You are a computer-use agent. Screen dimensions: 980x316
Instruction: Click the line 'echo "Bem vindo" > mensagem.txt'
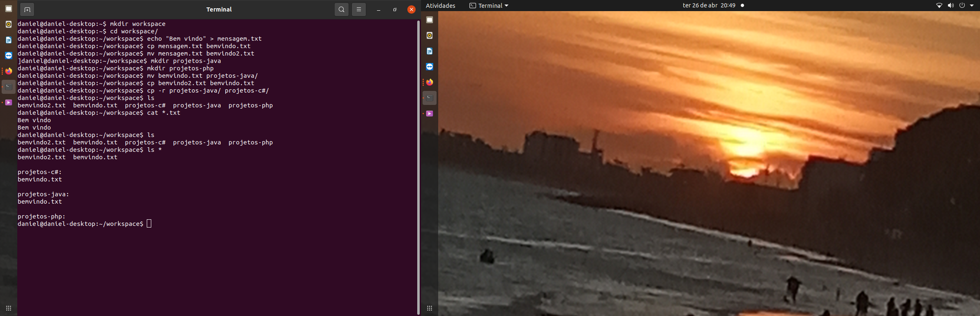204,39
